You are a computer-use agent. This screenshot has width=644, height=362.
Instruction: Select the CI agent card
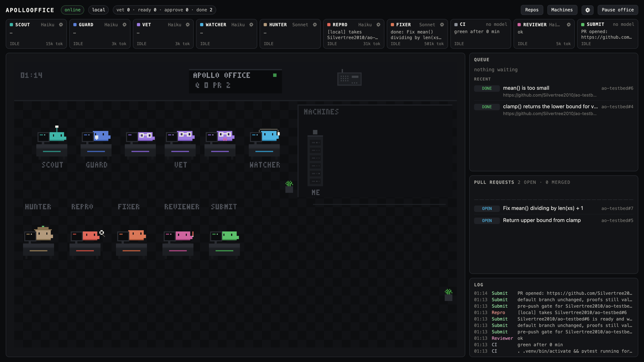point(481,34)
